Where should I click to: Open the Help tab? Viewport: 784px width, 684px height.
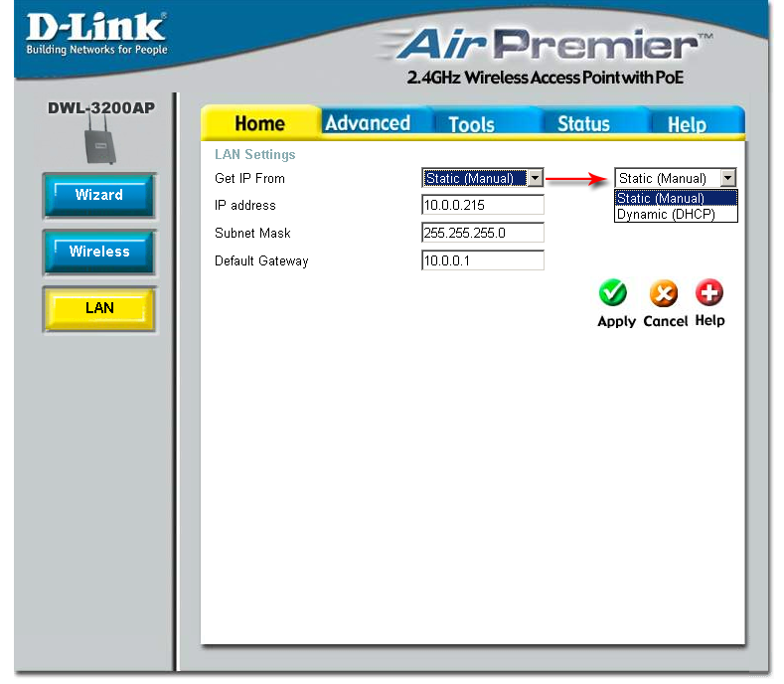click(x=687, y=124)
